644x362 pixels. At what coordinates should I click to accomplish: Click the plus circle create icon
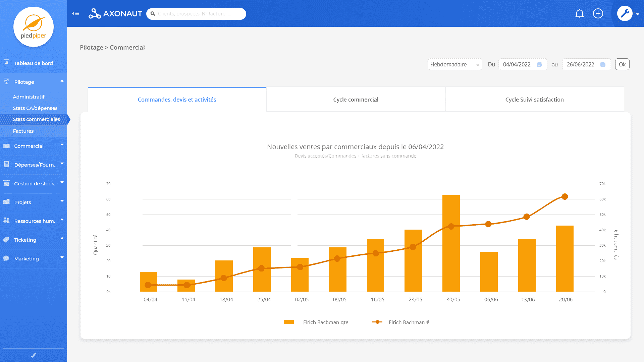(x=598, y=14)
